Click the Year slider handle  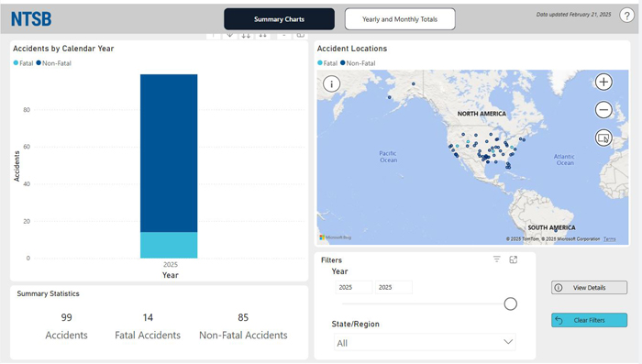(510, 303)
